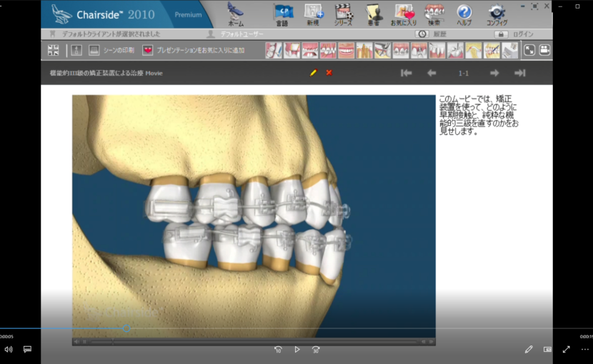Toggle the video player volume speaker
The height and width of the screenshot is (364, 593).
9,350
